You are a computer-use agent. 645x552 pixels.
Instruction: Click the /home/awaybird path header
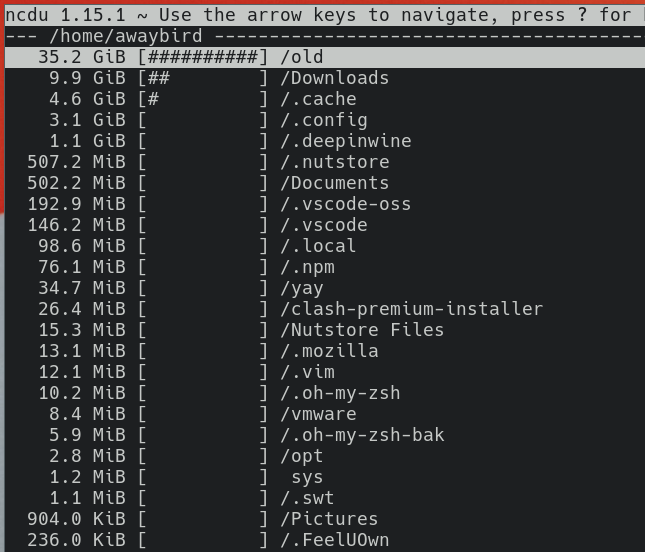click(x=125, y=36)
